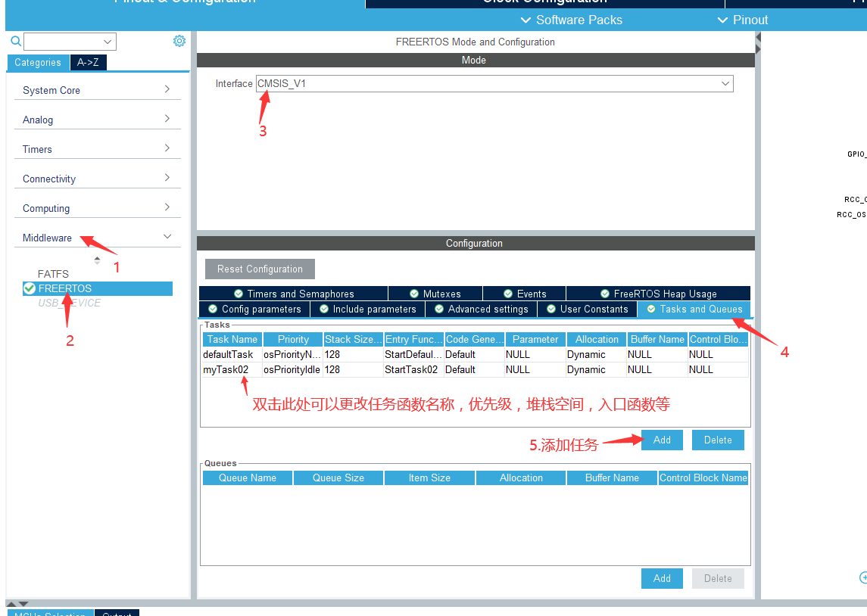Image resolution: width=867 pixels, height=616 pixels.
Task: Switch to A->Z sorting tab
Action: pos(88,63)
